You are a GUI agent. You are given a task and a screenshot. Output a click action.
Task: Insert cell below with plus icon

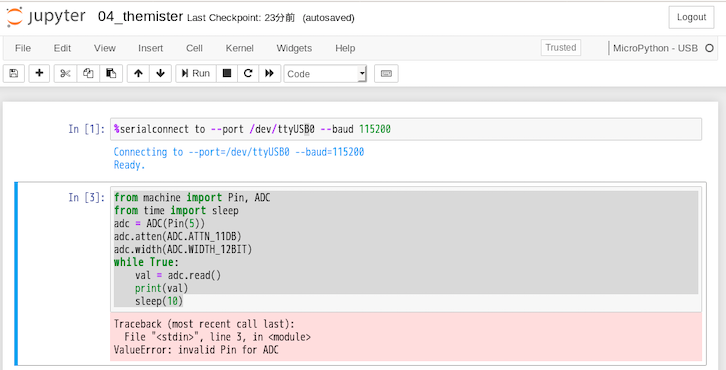click(x=39, y=73)
